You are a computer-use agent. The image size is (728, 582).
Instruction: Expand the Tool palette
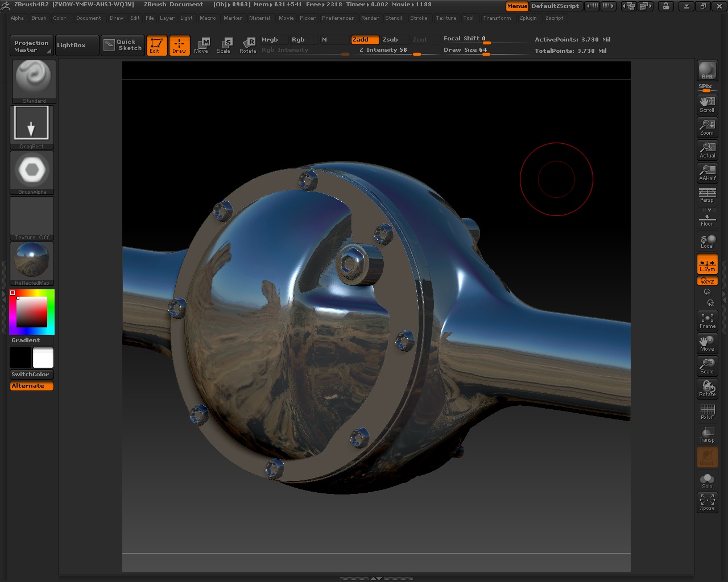[469, 18]
